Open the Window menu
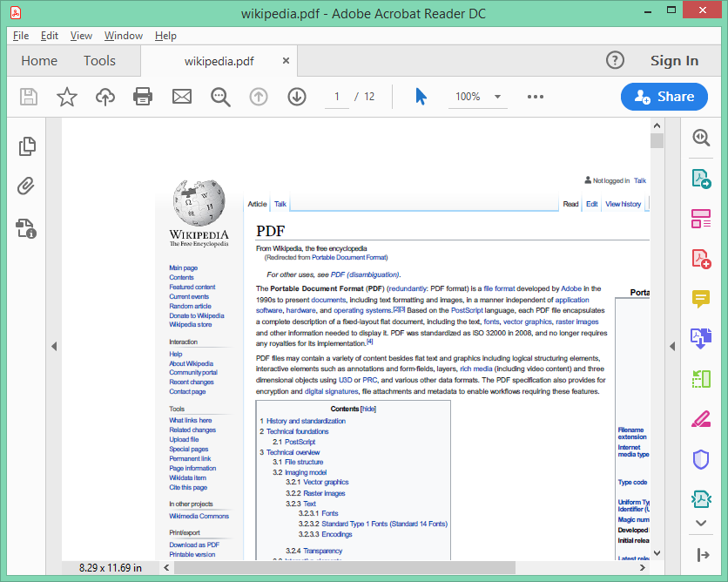 click(124, 36)
